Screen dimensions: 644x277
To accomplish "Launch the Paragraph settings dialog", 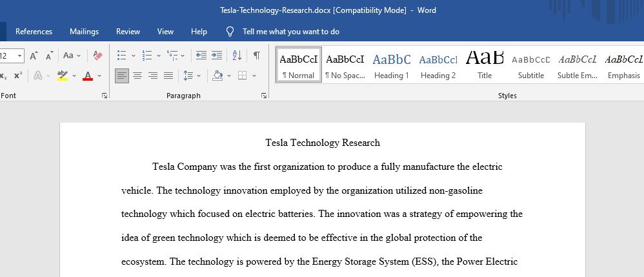I will pyautogui.click(x=263, y=96).
